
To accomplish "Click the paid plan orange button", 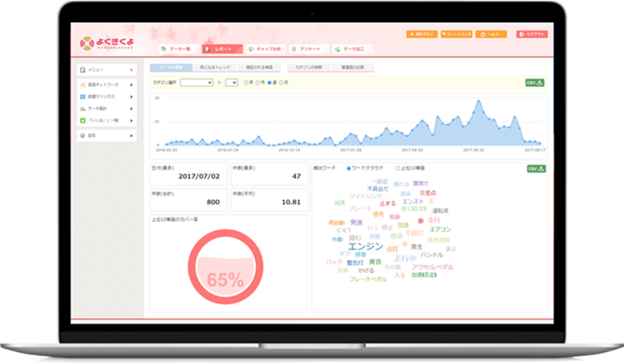I will (422, 34).
